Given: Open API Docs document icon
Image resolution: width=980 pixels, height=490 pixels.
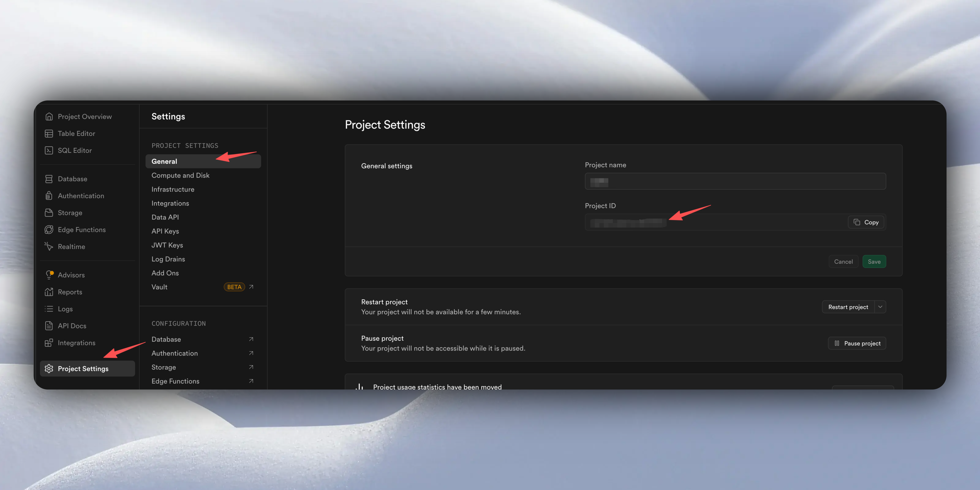Looking at the screenshot, I should pyautogui.click(x=49, y=326).
